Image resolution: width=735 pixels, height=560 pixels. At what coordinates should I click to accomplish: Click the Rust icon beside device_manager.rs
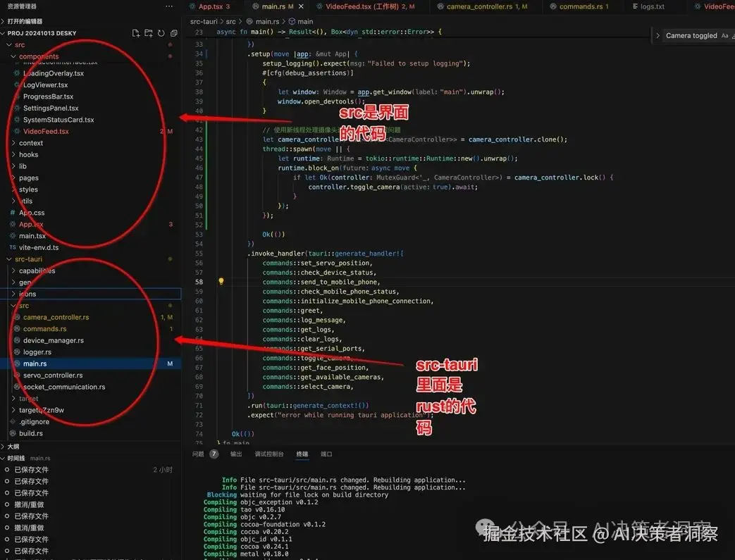(x=17, y=340)
